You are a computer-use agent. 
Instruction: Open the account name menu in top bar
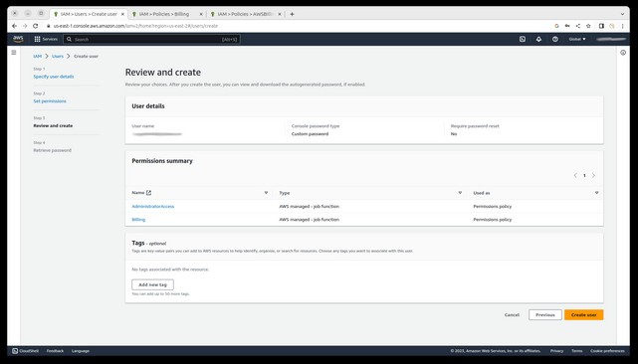click(x=611, y=39)
